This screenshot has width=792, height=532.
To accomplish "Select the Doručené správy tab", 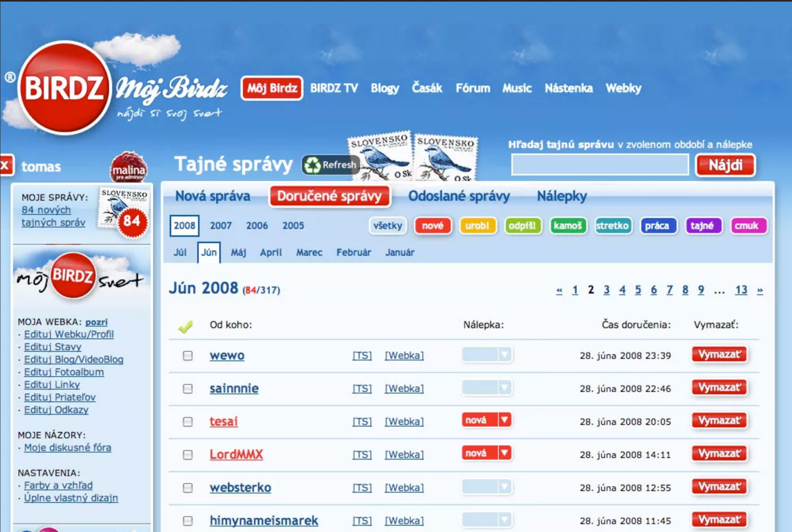I will [x=329, y=196].
